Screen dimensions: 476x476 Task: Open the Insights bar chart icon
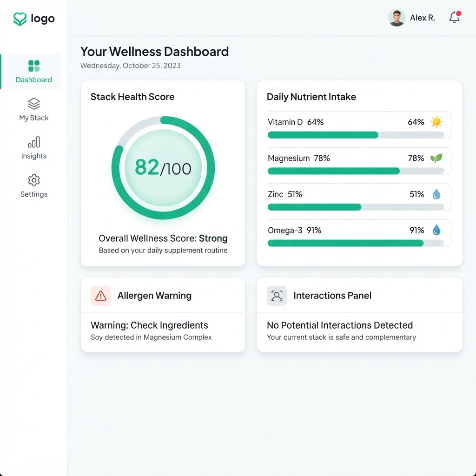[x=34, y=142]
